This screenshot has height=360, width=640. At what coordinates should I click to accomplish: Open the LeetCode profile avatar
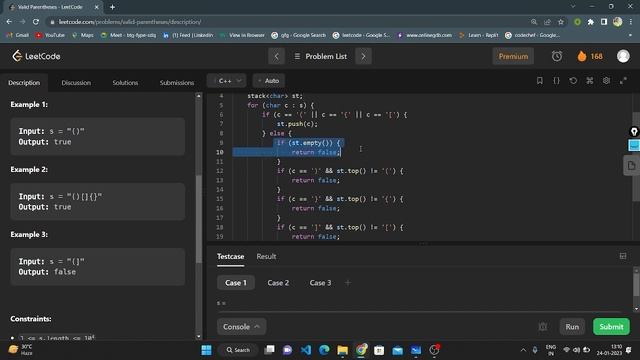(x=623, y=56)
